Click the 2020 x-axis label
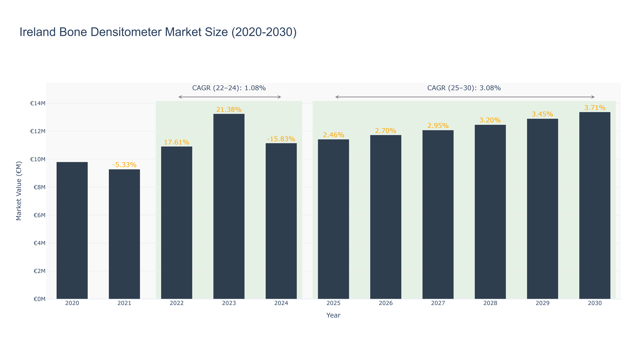644x345 pixels. click(72, 303)
